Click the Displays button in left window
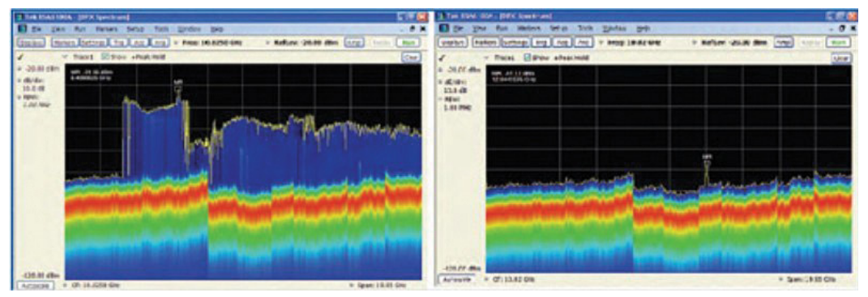Image resolution: width=868 pixels, height=297 pixels. (31, 42)
